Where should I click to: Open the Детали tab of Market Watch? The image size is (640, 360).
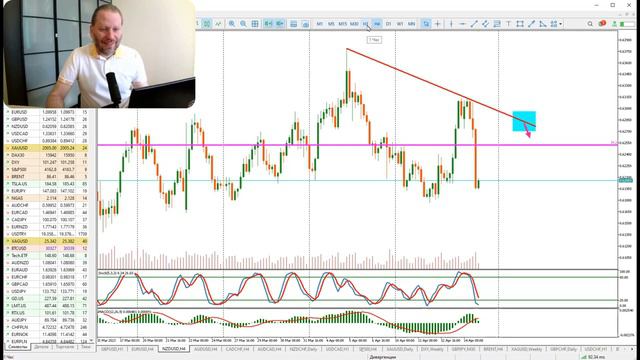[x=42, y=347]
